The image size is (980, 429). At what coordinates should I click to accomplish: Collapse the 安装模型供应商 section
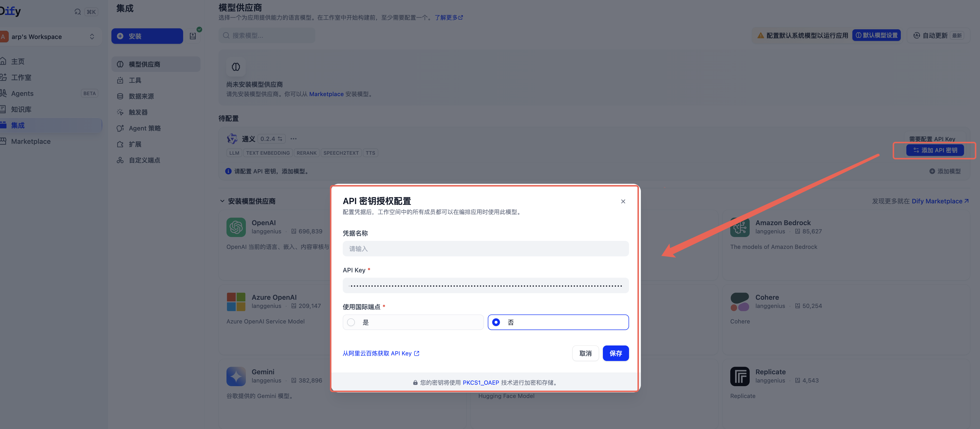248,201
